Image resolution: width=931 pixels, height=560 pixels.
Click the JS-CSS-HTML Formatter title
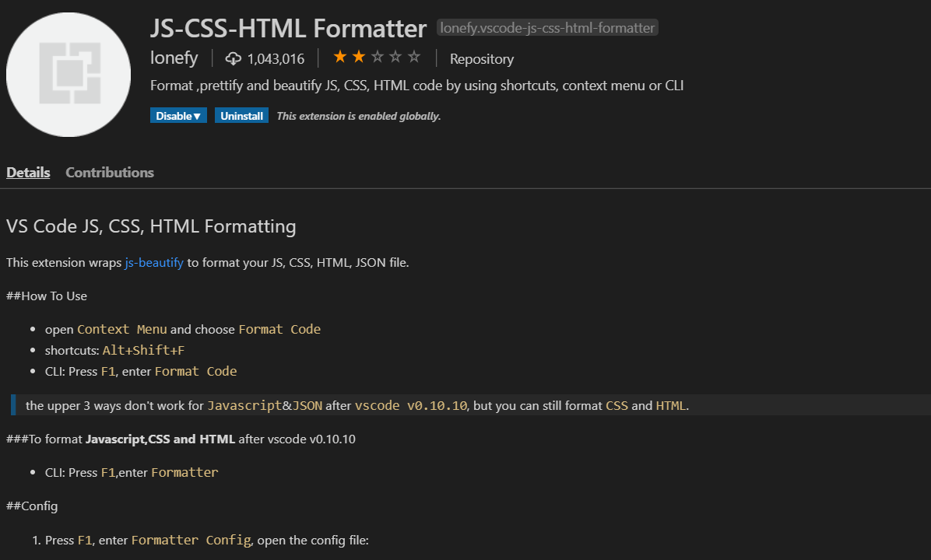[x=288, y=29]
